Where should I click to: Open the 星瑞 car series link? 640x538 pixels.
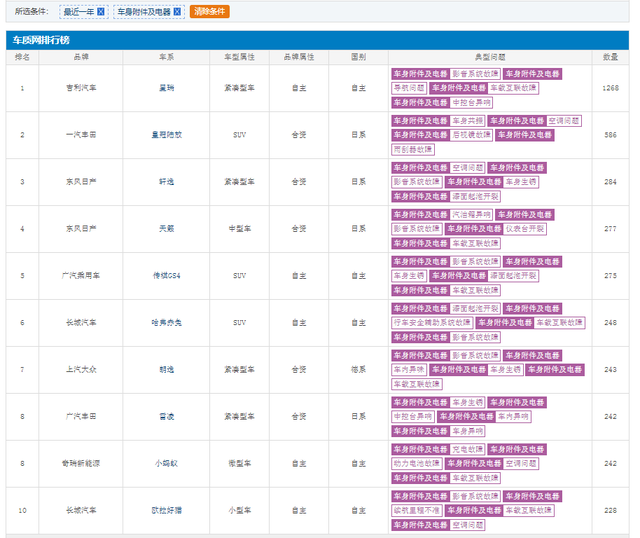click(167, 88)
